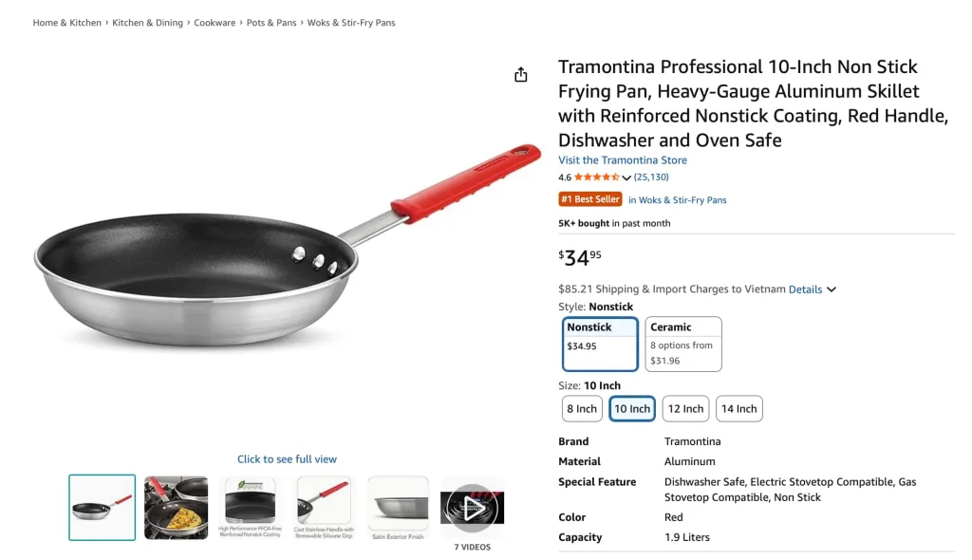Pick the 12 Inch size
The height and width of the screenshot is (560, 972).
click(685, 409)
